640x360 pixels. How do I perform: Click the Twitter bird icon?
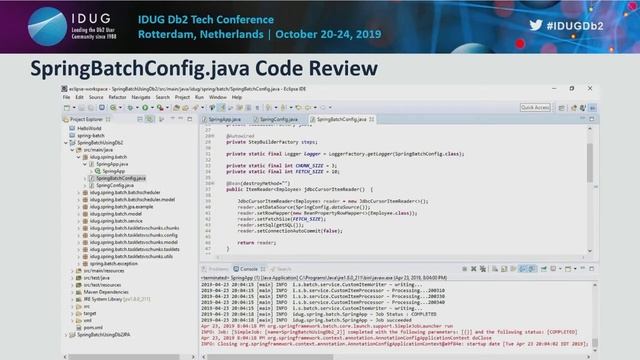pyautogui.click(x=536, y=25)
